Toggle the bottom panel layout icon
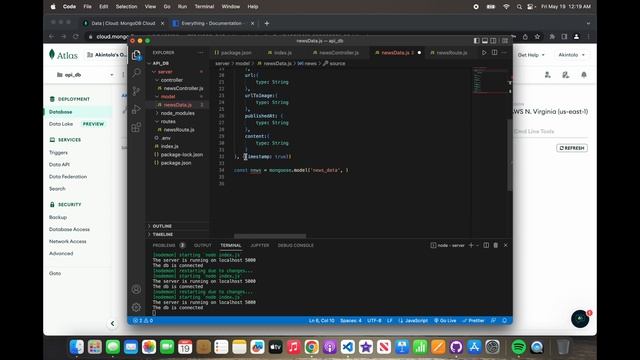This screenshot has width=640, height=360. [485, 41]
